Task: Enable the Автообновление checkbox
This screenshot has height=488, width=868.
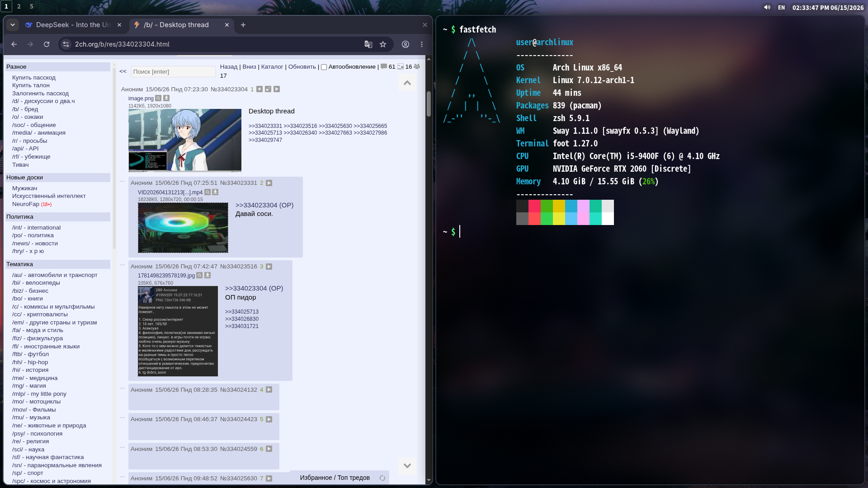Action: [324, 67]
